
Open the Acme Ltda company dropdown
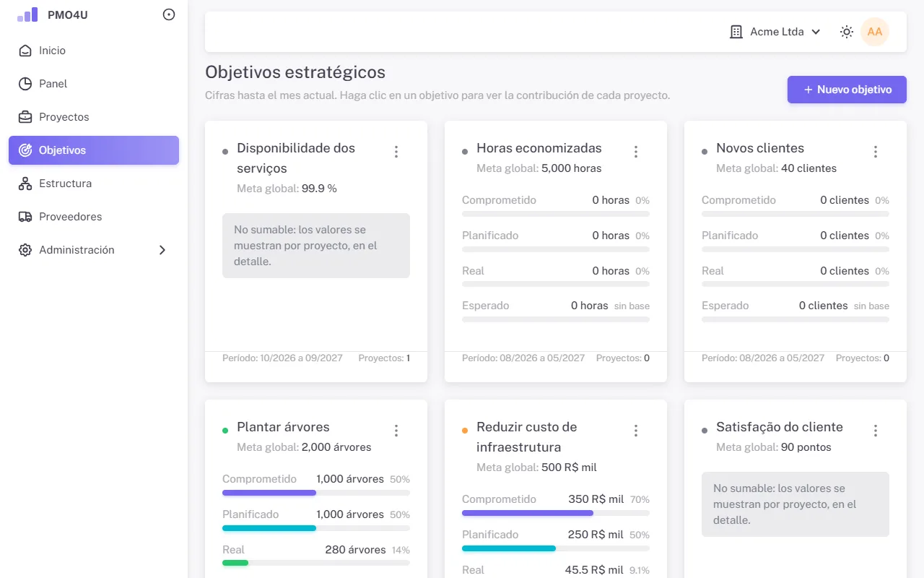[x=775, y=32]
